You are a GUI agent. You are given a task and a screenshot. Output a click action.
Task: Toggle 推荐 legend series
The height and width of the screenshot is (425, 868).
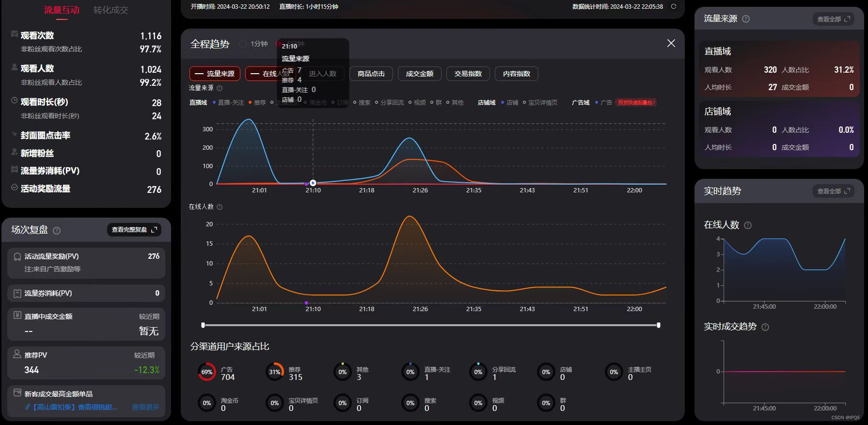(x=257, y=103)
